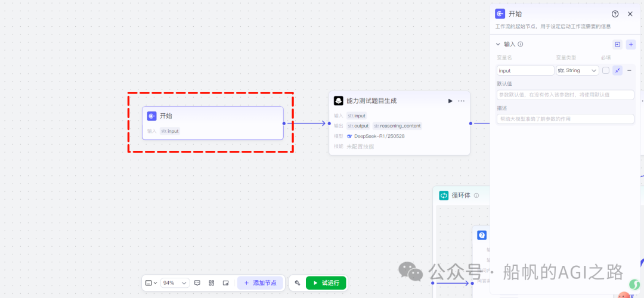Click the input port dot of 能力测试题目生成 node

point(329,123)
